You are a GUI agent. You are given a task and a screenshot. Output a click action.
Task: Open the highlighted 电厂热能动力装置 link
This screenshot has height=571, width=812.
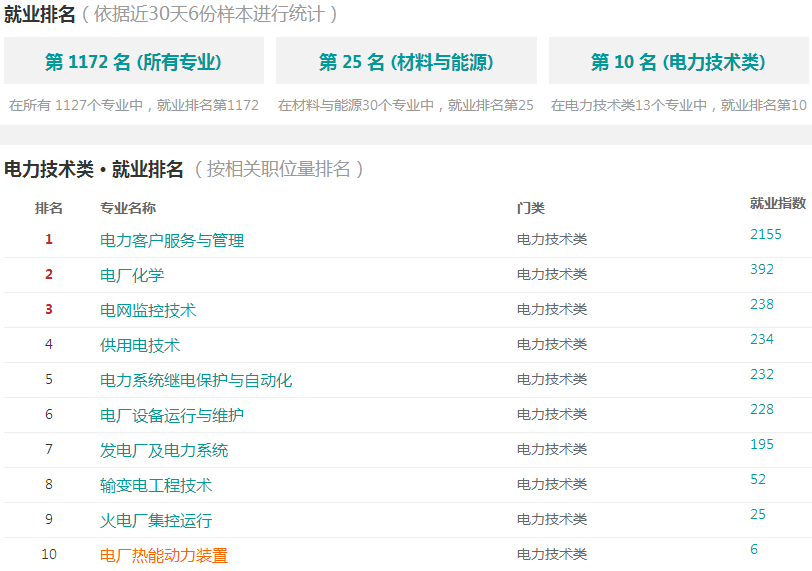(164, 555)
